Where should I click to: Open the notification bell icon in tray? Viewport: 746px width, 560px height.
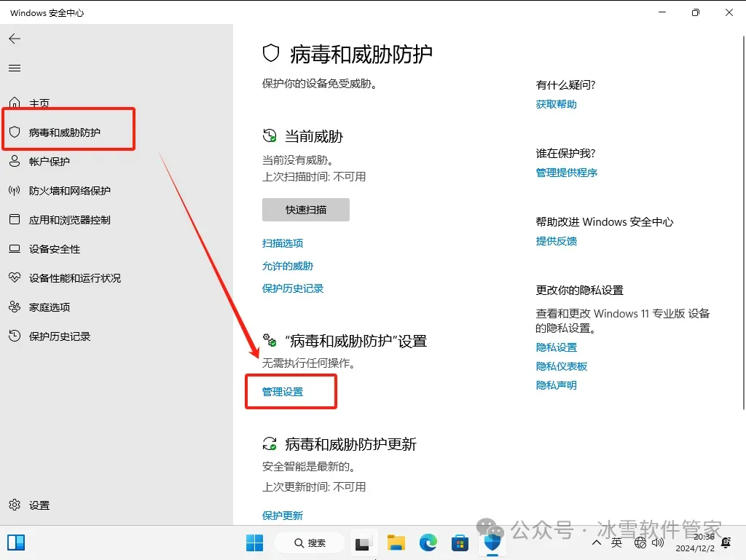click(726, 543)
